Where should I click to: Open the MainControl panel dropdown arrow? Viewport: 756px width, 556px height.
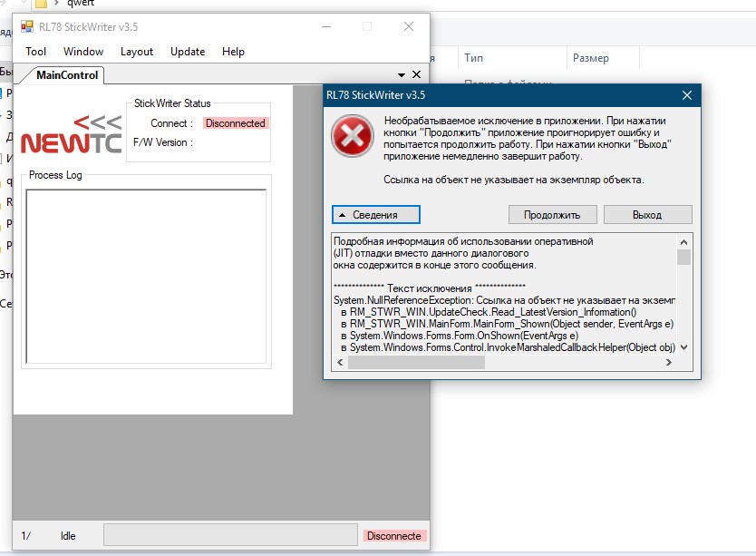tap(401, 74)
